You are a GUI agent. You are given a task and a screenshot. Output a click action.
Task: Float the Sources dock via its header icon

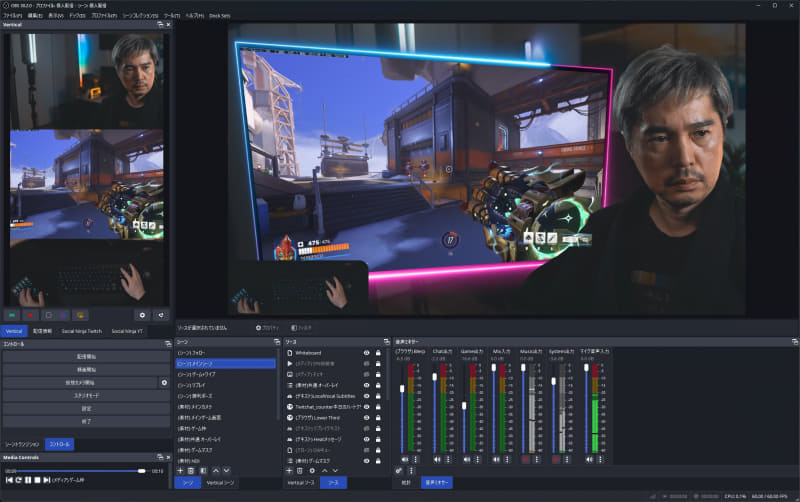point(386,342)
